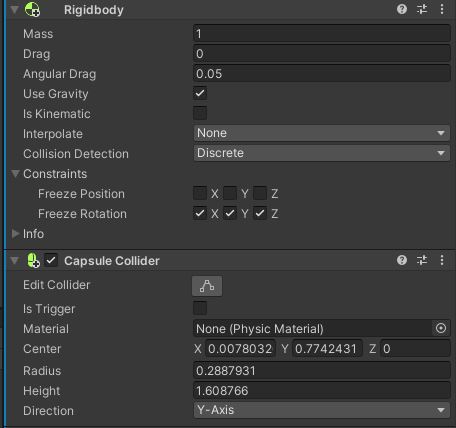Viewport: 456px width, 428px height.
Task: Toggle the Capsule Collider enabled checkbox
Action: (51, 260)
